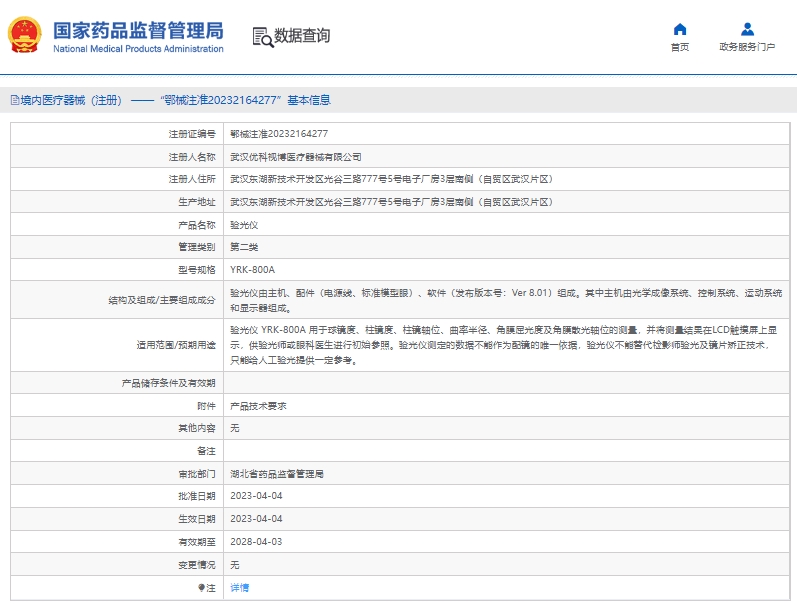Go to 首页 home icon
This screenshot has width=797, height=605.
point(680,29)
